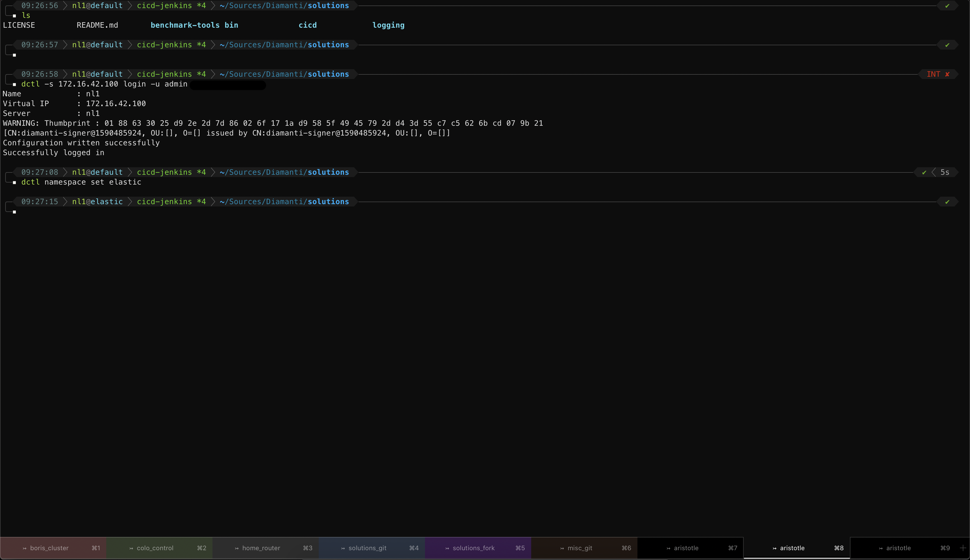Click the cicd directory name
Image resolution: width=970 pixels, height=560 pixels.
click(307, 25)
